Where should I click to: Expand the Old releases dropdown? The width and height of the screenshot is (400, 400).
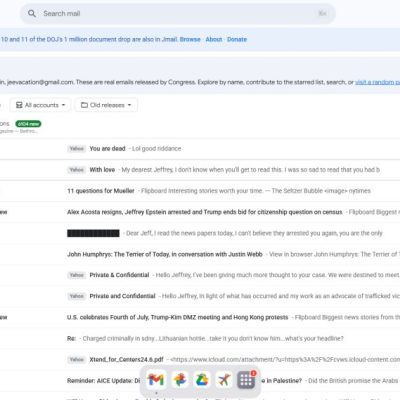106,105
